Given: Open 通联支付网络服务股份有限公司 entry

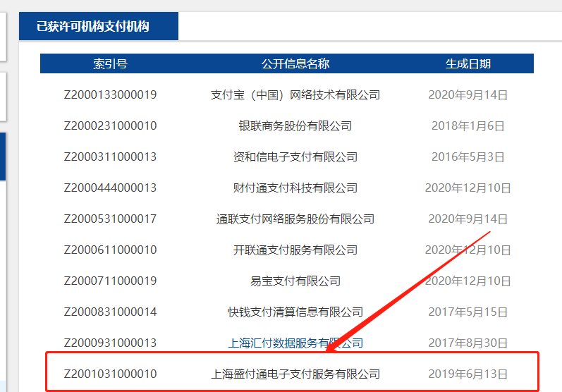Looking at the screenshot, I should (x=295, y=219).
